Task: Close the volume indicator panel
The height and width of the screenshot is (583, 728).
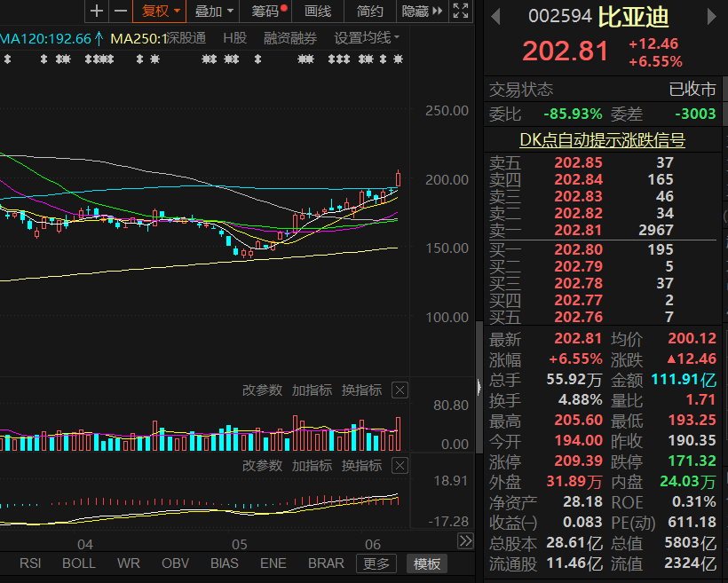Action: point(400,390)
